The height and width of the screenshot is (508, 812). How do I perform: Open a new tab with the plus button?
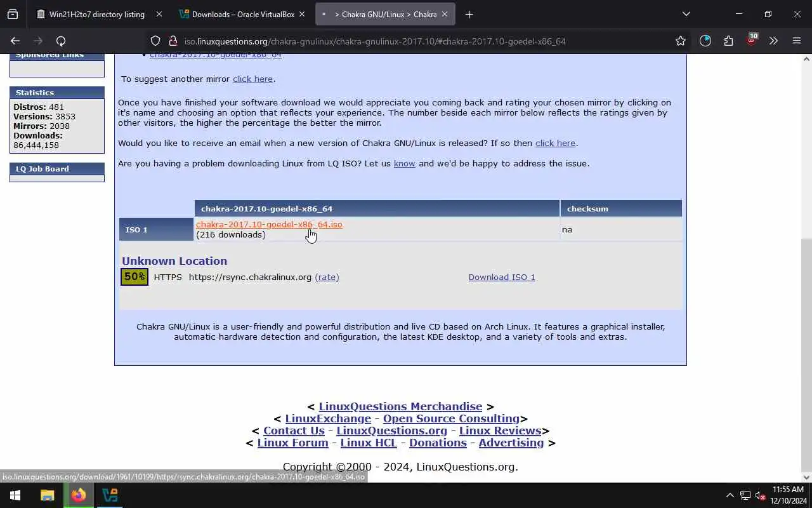[469, 14]
